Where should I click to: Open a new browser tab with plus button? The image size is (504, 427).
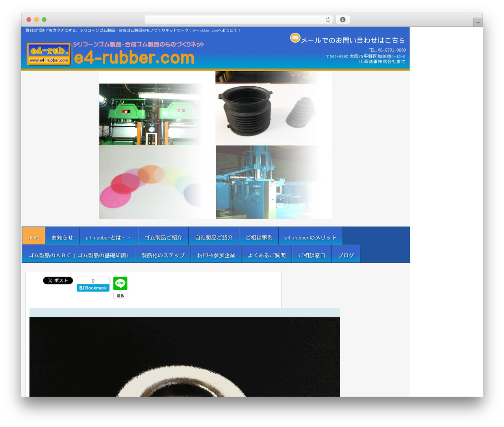point(478,22)
